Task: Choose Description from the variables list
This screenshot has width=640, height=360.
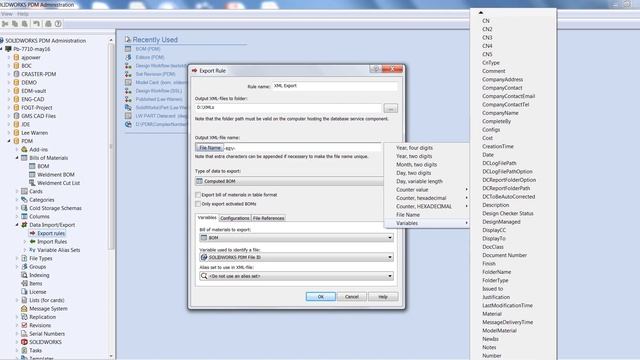Action: pyautogui.click(x=496, y=205)
